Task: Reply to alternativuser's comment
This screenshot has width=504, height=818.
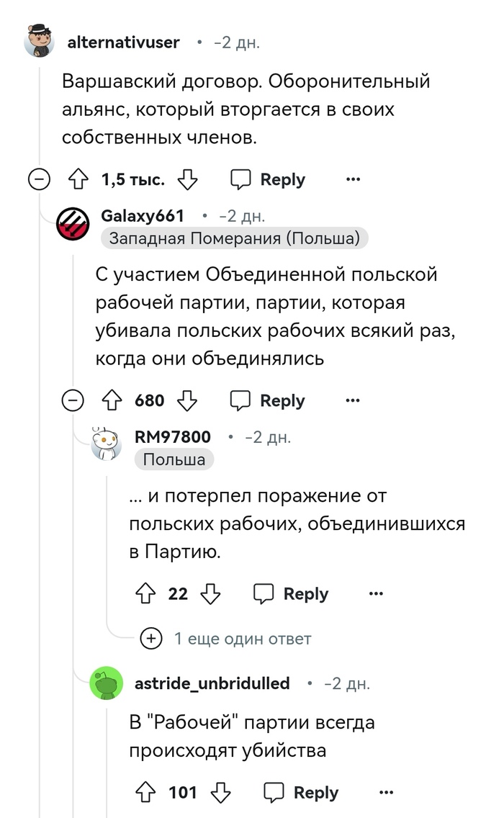Action: click(268, 179)
